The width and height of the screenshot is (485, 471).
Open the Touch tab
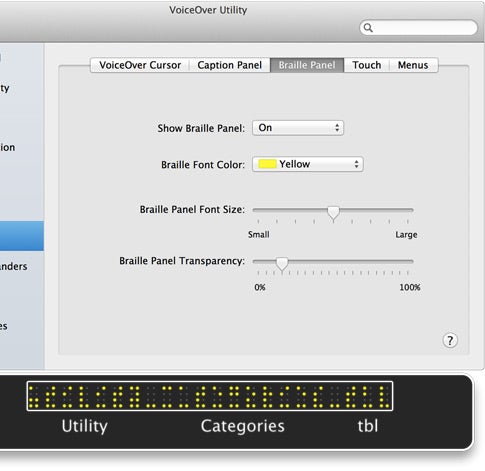[367, 65]
